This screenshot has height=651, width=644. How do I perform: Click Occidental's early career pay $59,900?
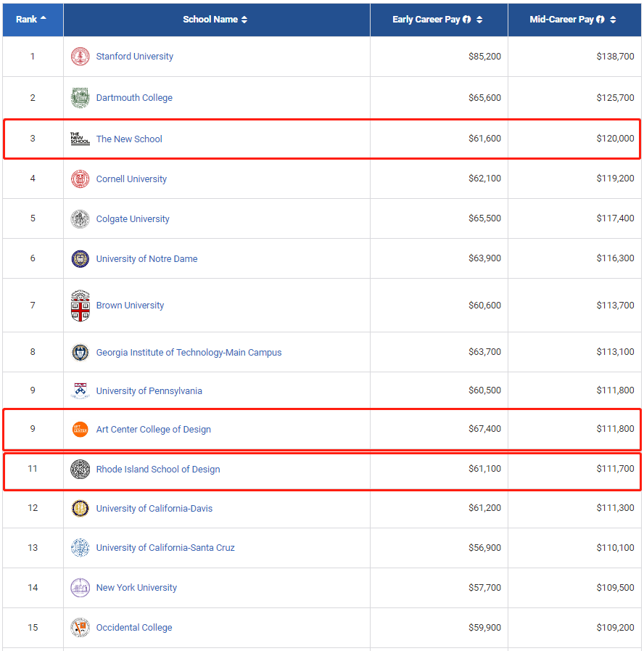(484, 627)
